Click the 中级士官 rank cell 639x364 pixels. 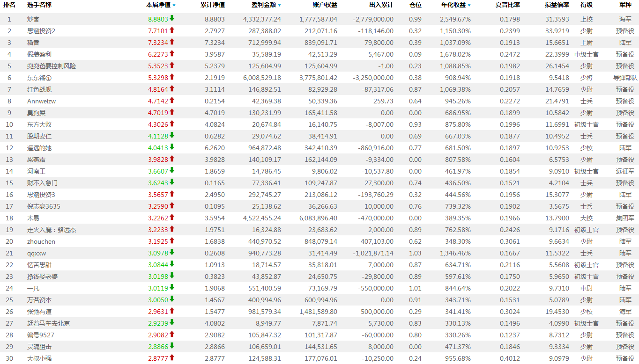[587, 54]
